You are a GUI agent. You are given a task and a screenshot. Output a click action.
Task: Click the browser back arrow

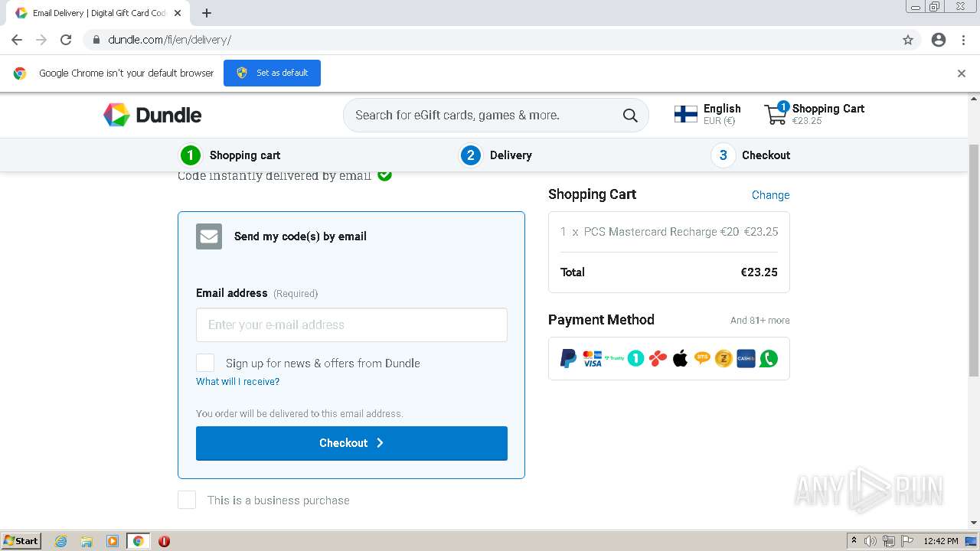pos(17,40)
